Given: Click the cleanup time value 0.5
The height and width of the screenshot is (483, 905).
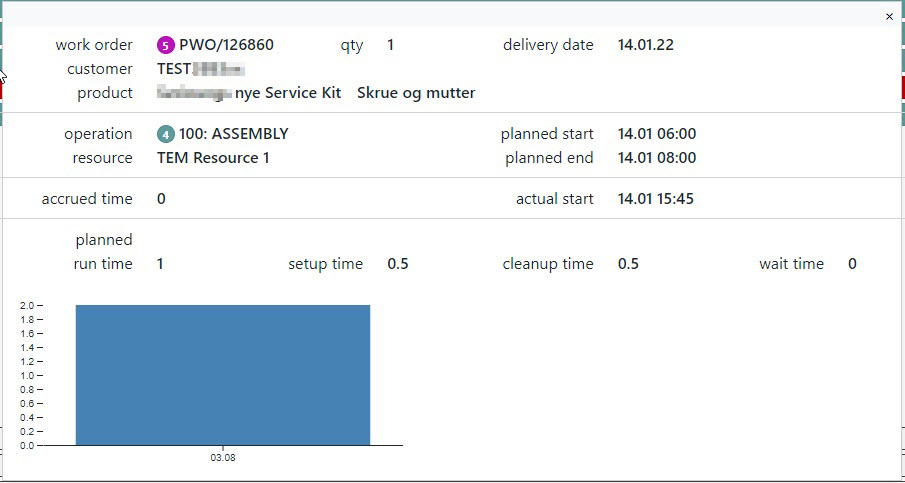Looking at the screenshot, I should click(x=628, y=264).
